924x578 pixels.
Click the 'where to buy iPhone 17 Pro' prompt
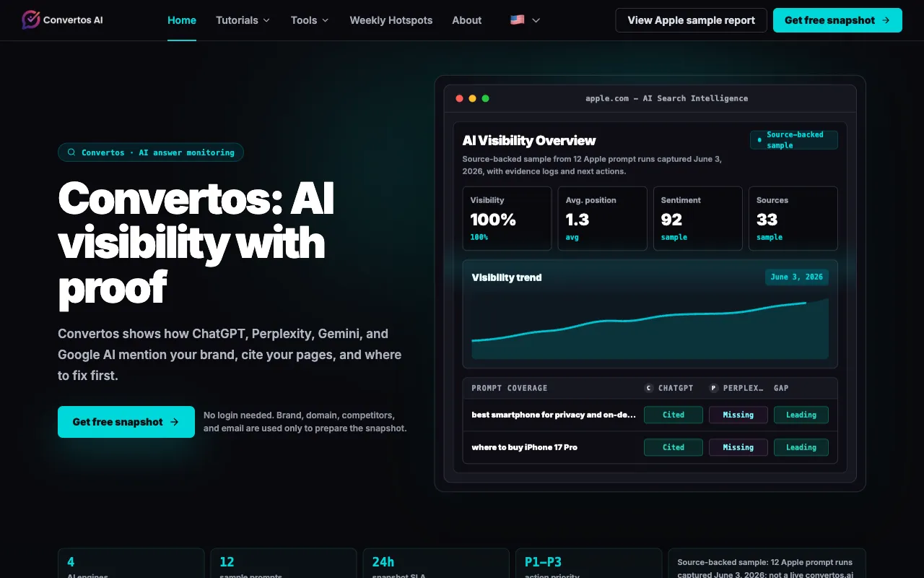tap(525, 447)
